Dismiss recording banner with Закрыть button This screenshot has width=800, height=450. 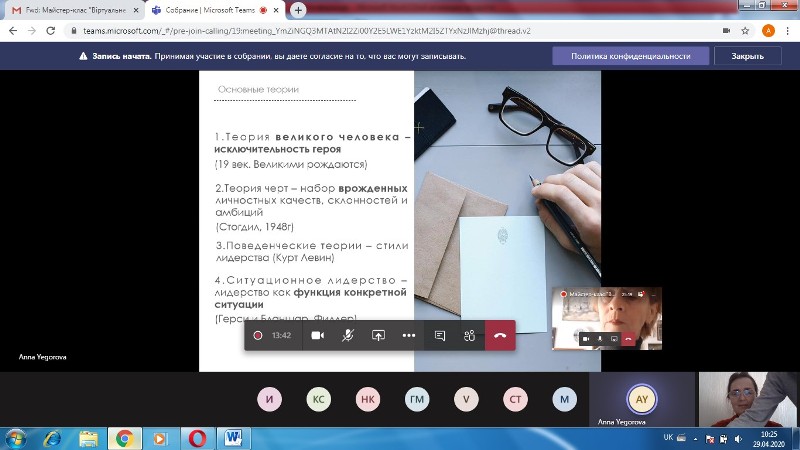747,56
